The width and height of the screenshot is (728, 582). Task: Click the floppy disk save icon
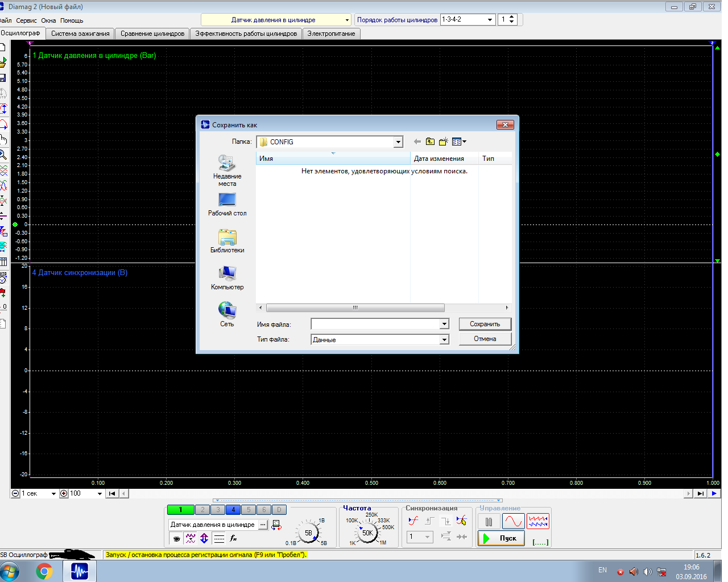coord(2,77)
